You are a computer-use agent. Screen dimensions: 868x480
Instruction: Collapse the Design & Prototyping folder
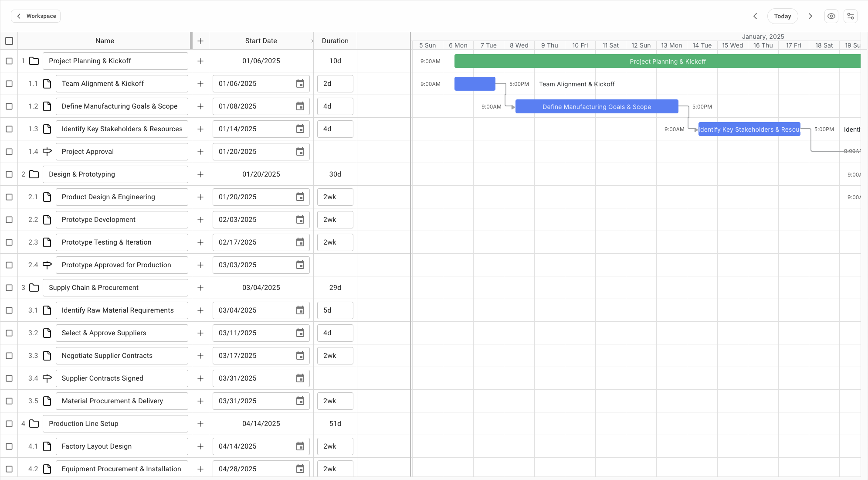(x=34, y=174)
